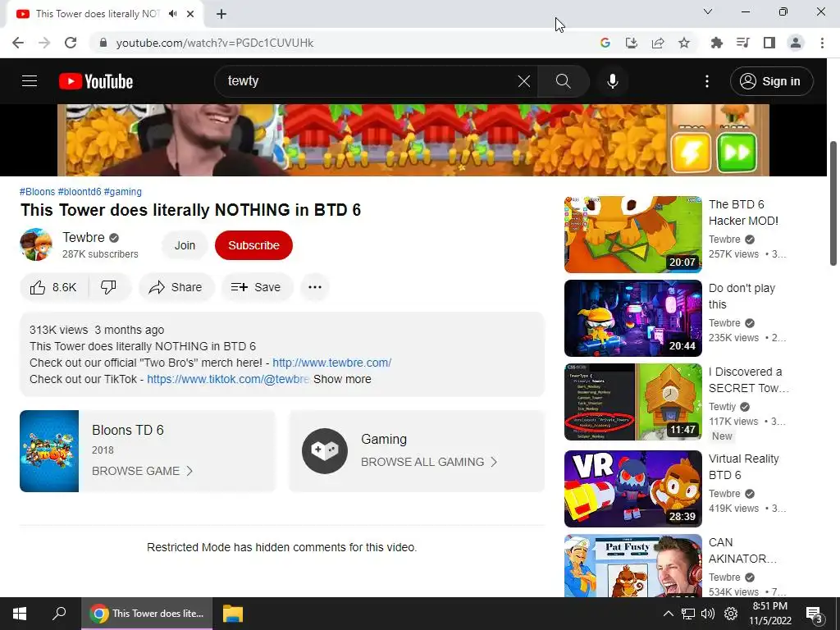Viewport: 840px width, 630px height.
Task: Share this video
Action: pyautogui.click(x=176, y=287)
